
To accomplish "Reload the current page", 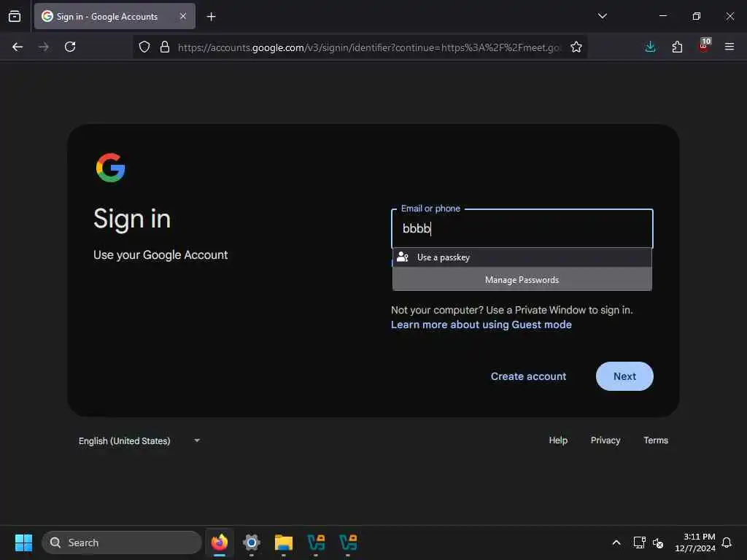I will pyautogui.click(x=70, y=47).
